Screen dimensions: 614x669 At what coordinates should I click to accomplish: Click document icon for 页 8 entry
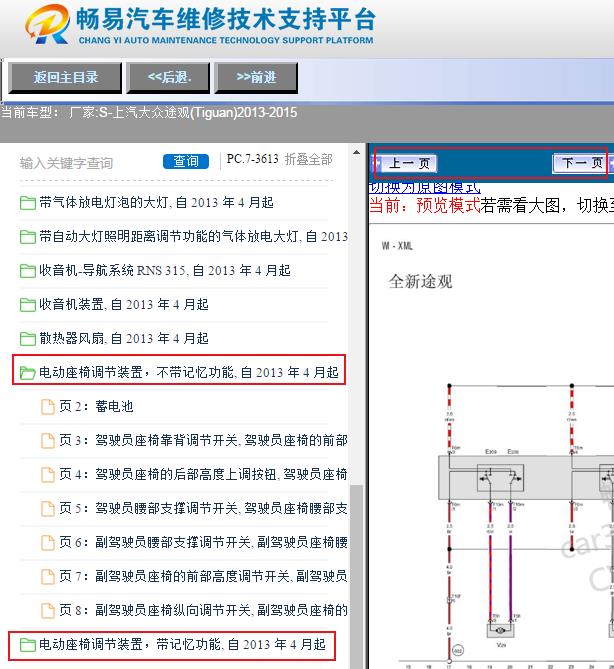pos(48,611)
